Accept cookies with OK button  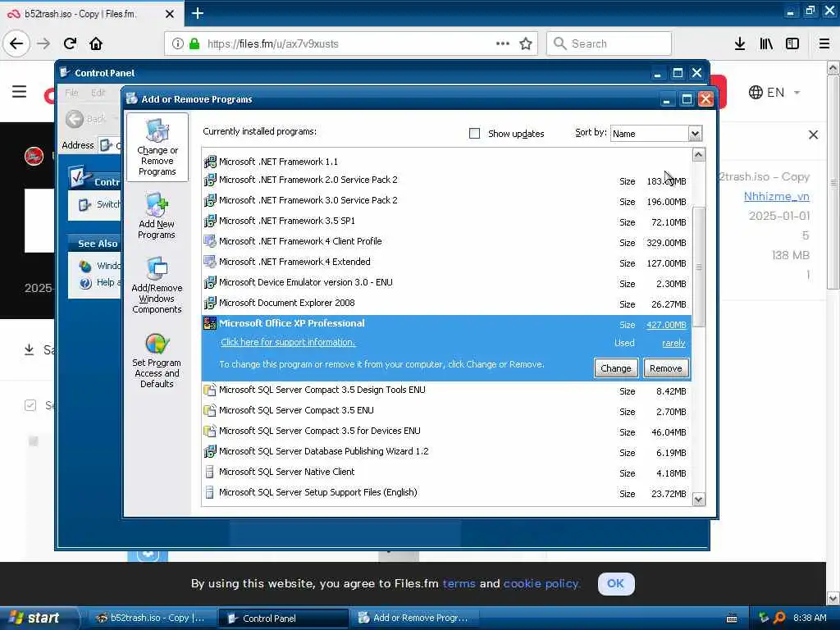(x=615, y=583)
